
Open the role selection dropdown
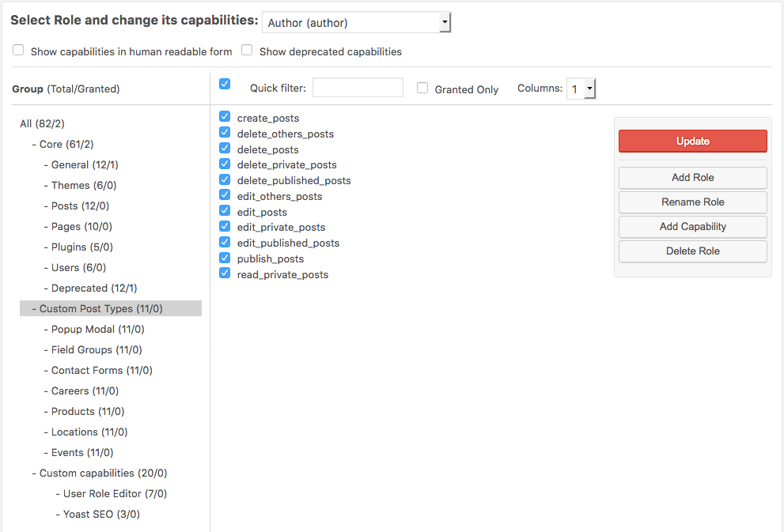coord(445,21)
